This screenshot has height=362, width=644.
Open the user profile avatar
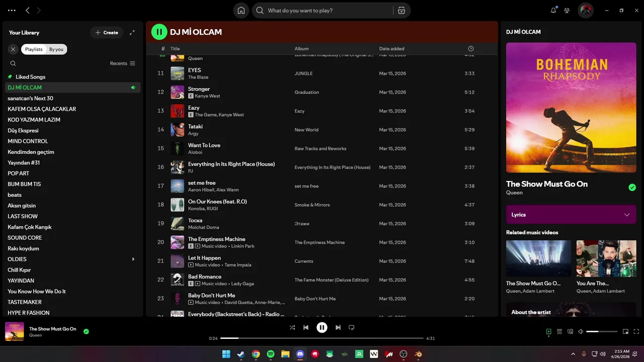pos(586,11)
